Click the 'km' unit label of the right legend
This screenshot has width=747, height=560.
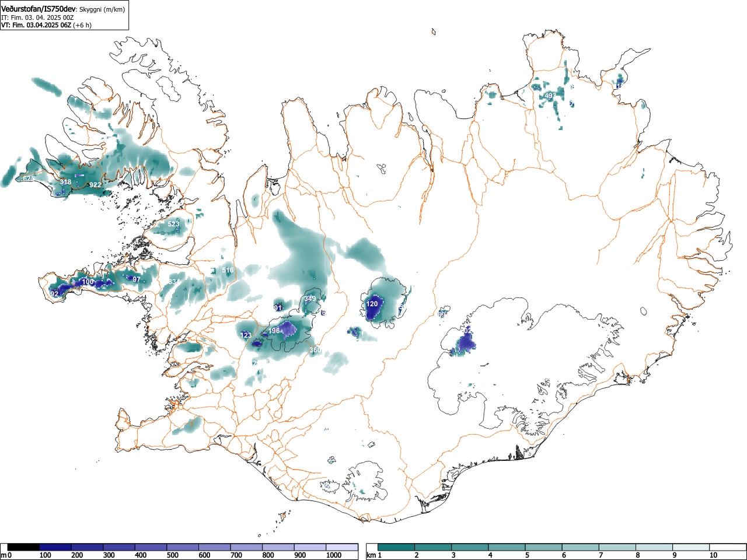point(371,555)
